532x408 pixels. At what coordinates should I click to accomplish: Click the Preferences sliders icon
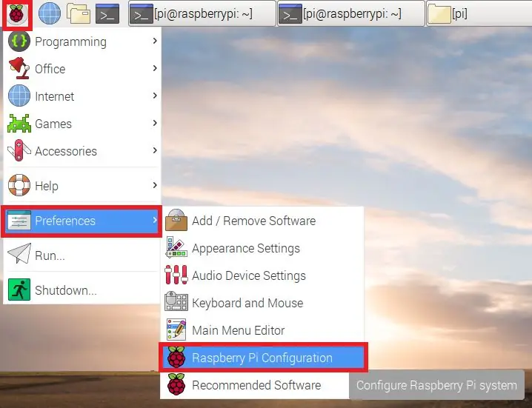19,221
